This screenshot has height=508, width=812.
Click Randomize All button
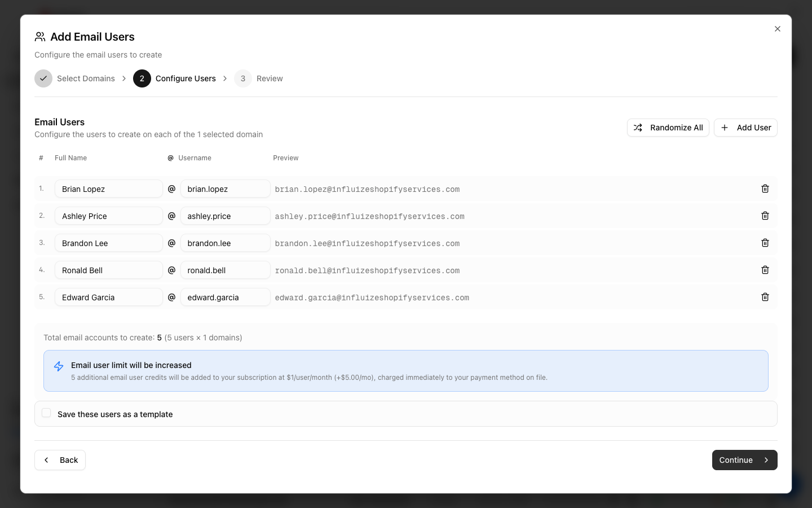(x=668, y=128)
